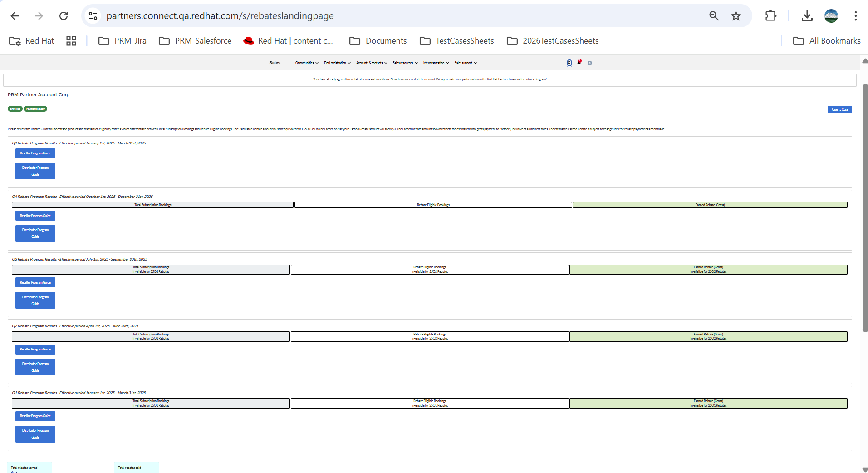Open the user profile avatar menu
Viewport: 868px width, 473px height.
tap(590, 63)
